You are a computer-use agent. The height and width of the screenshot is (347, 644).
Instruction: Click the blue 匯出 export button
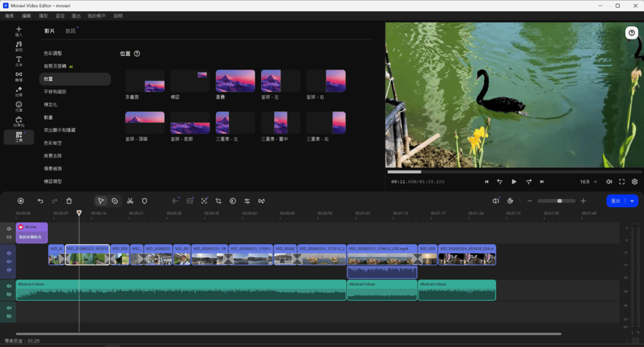pos(616,201)
